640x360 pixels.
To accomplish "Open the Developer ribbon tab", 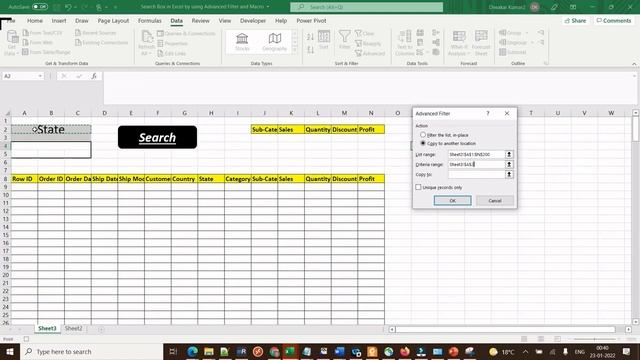I will pyautogui.click(x=253, y=20).
